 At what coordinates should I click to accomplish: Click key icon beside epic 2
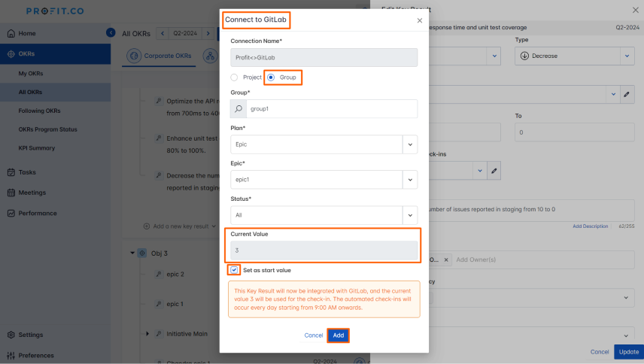159,275
